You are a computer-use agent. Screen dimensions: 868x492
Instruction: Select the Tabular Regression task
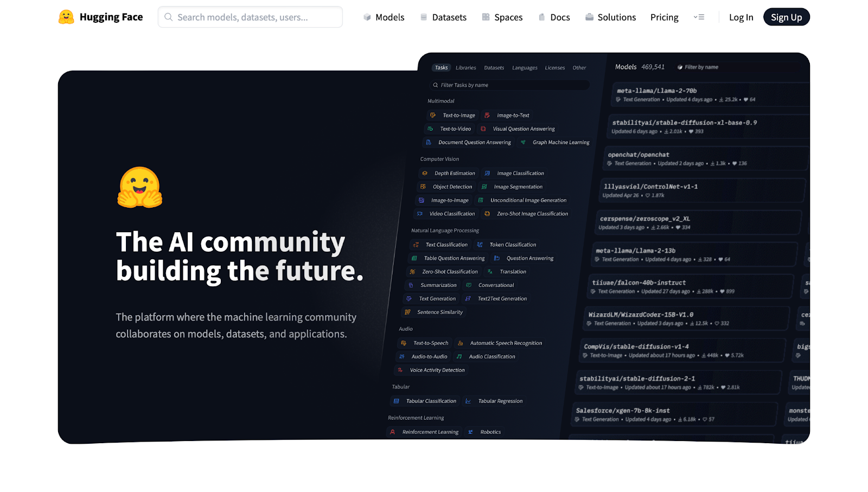[x=494, y=401]
